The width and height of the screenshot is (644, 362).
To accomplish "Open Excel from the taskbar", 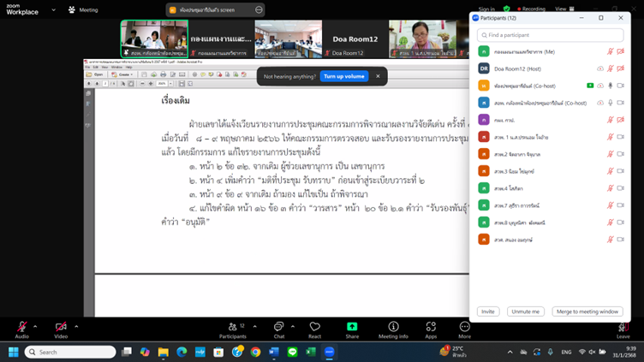I will coord(311,352).
